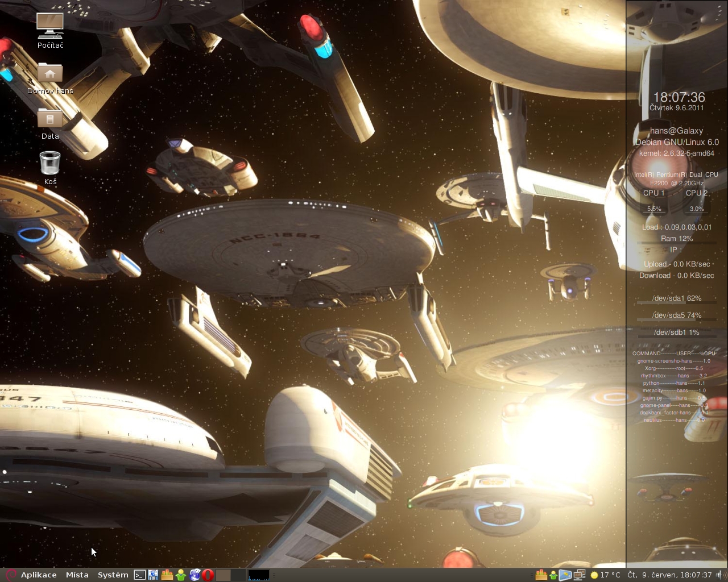The height and width of the screenshot is (582, 728).
Task: Switch to the first workspace
Action: tap(224, 575)
